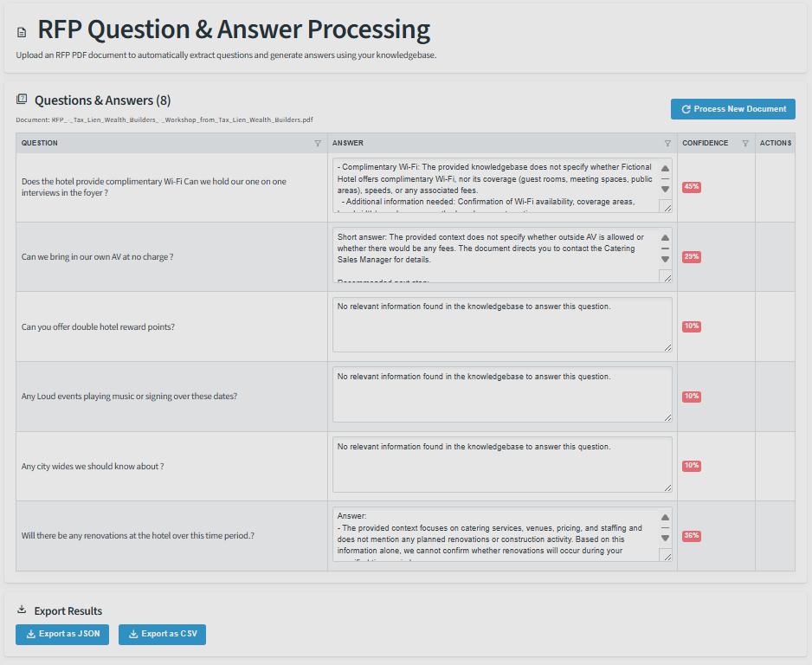This screenshot has height=665, width=812.
Task: Click the upload instructions subtitle text
Action: point(226,55)
